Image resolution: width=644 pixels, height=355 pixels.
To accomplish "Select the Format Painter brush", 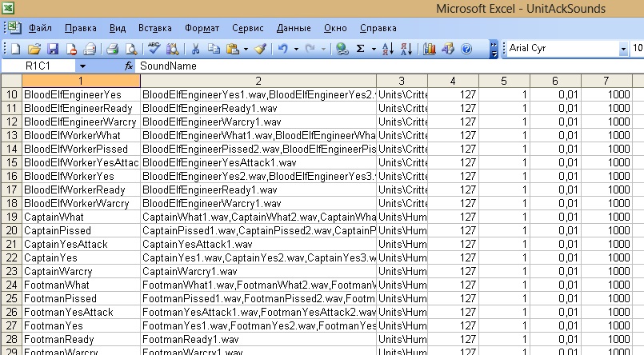I will pos(260,49).
